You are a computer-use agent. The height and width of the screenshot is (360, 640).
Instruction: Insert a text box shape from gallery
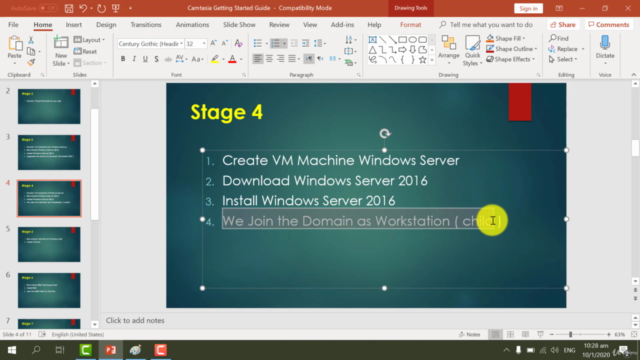coord(373,40)
